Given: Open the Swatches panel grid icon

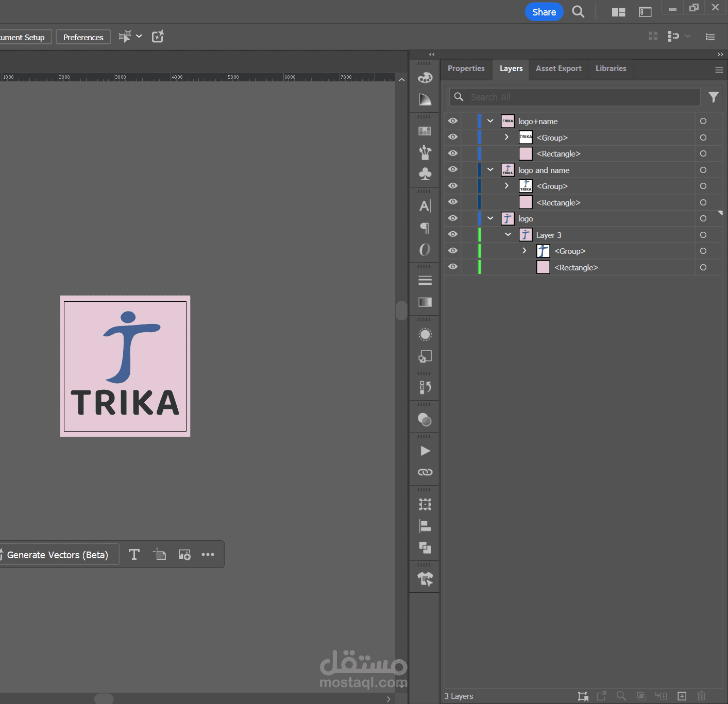Looking at the screenshot, I should (x=425, y=131).
